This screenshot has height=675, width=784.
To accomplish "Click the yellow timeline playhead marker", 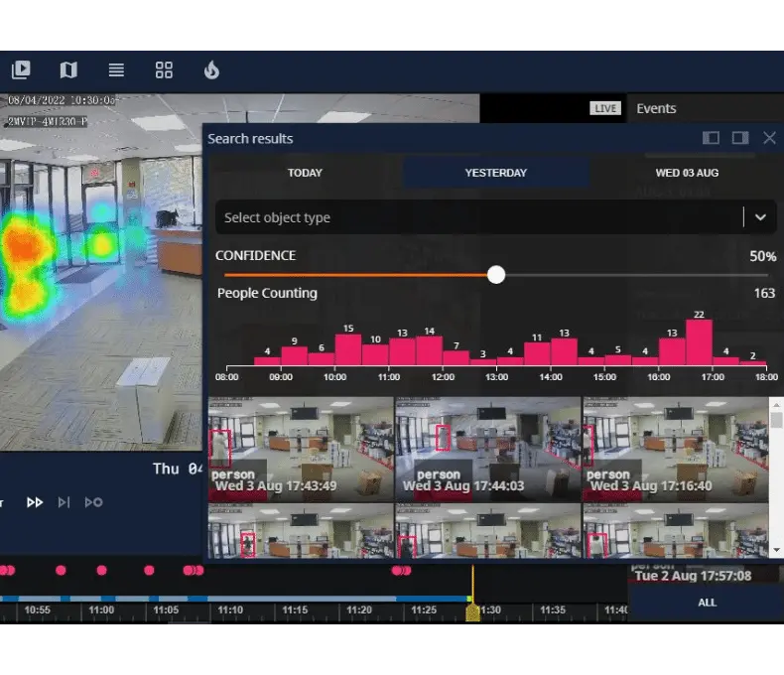I will [472, 612].
